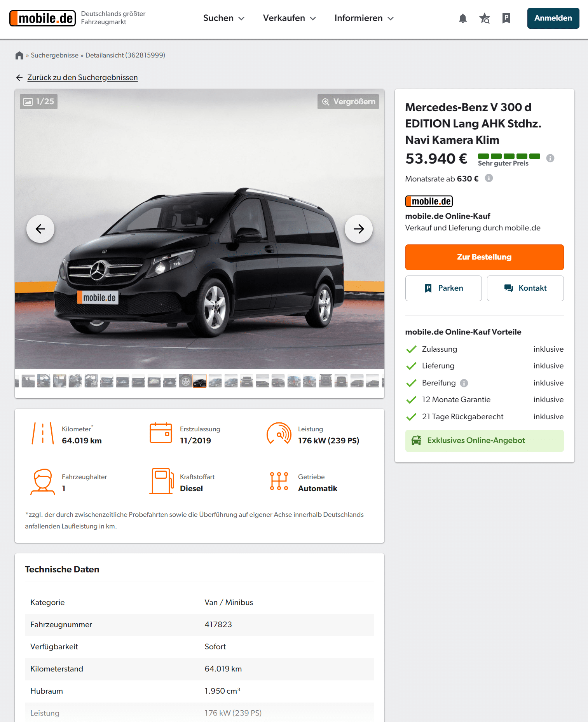Viewport: 588px width, 722px height.
Task: Expand the Verkaufen dropdown menu
Action: click(290, 18)
